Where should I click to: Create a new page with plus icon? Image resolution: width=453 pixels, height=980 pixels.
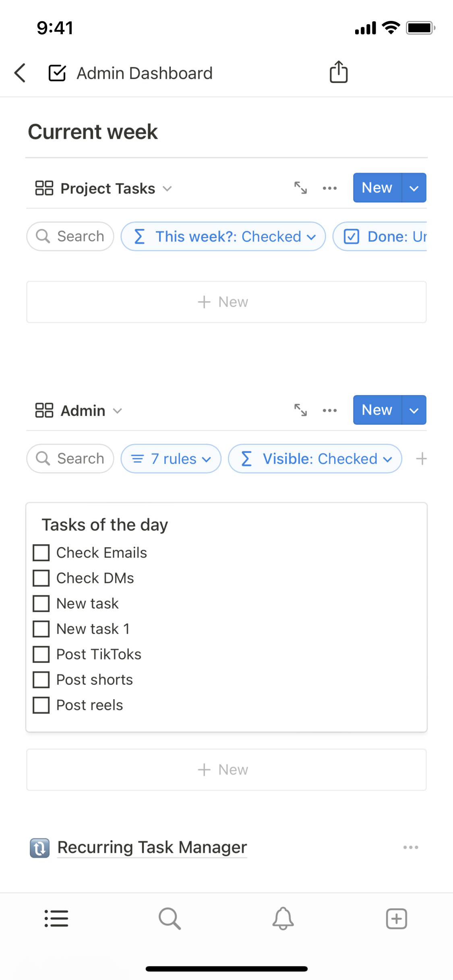397,919
